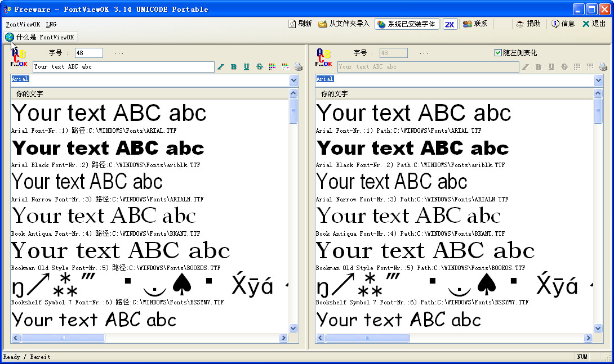
Task: Click the right 你的文字 column header
Action: 455,93
